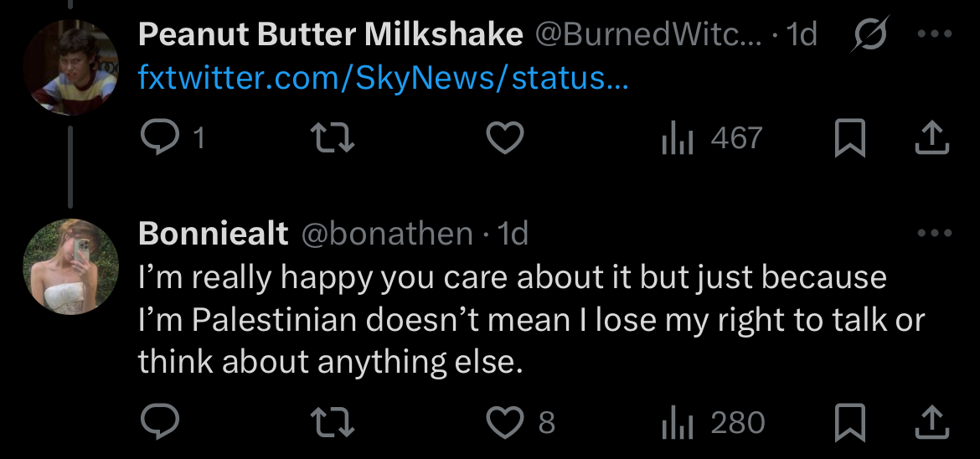Open the fxtwitter.com SkyNews status link
The height and width of the screenshot is (459, 980).
click(383, 78)
